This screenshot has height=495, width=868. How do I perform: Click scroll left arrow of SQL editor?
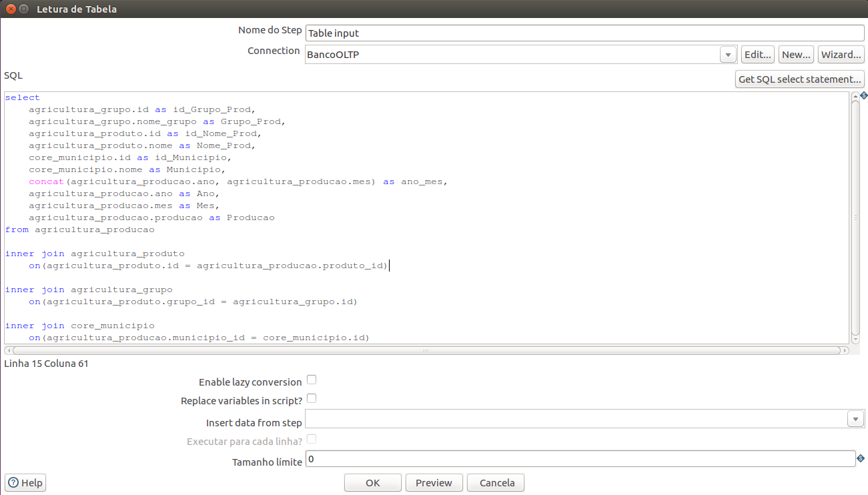pyautogui.click(x=7, y=350)
